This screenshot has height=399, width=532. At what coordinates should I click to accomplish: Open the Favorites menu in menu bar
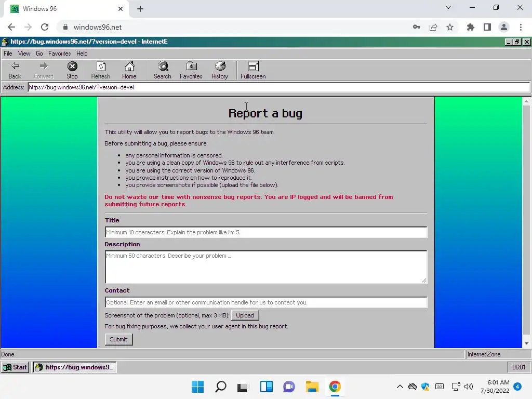pos(59,54)
